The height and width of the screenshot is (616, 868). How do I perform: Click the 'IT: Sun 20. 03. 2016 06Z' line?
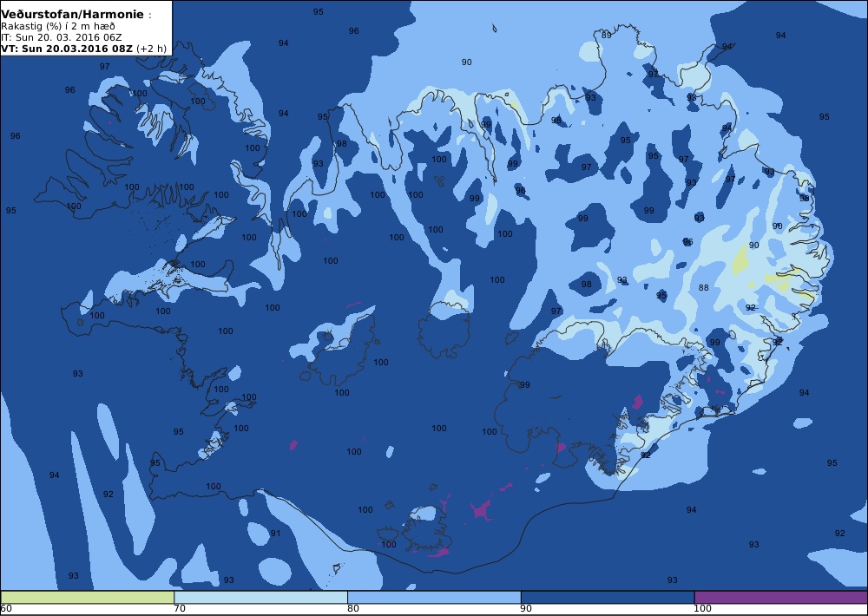pos(62,37)
